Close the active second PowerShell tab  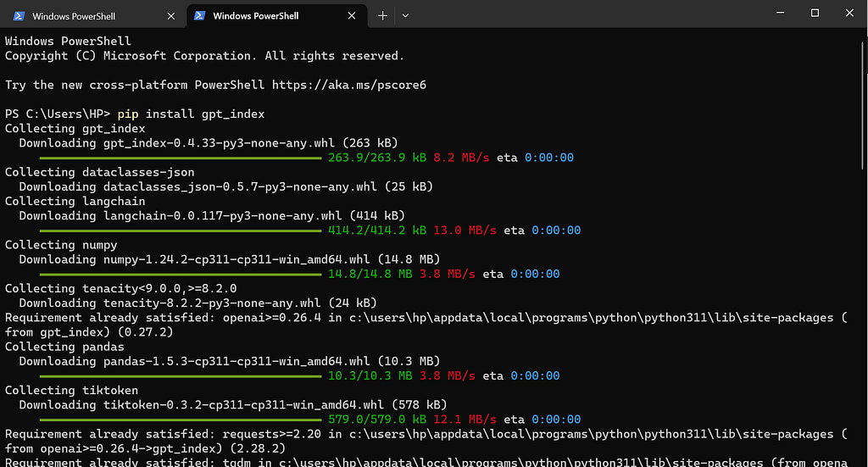[352, 16]
